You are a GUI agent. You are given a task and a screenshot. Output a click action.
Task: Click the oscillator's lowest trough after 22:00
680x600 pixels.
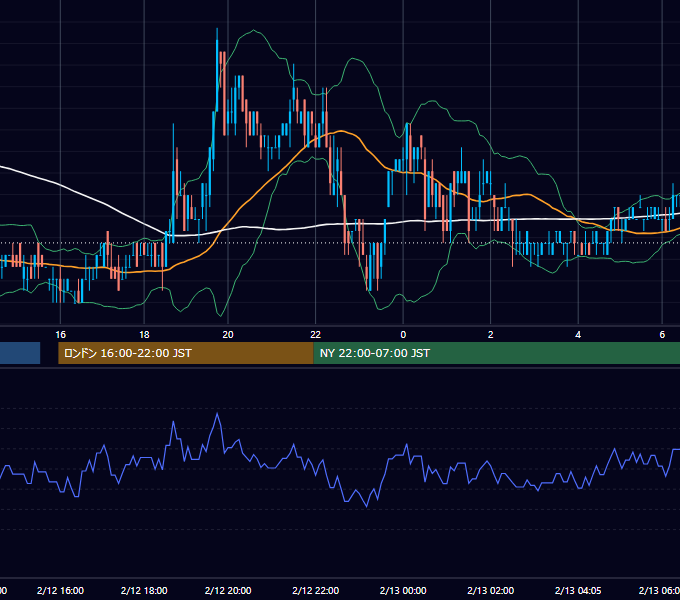tap(367, 505)
